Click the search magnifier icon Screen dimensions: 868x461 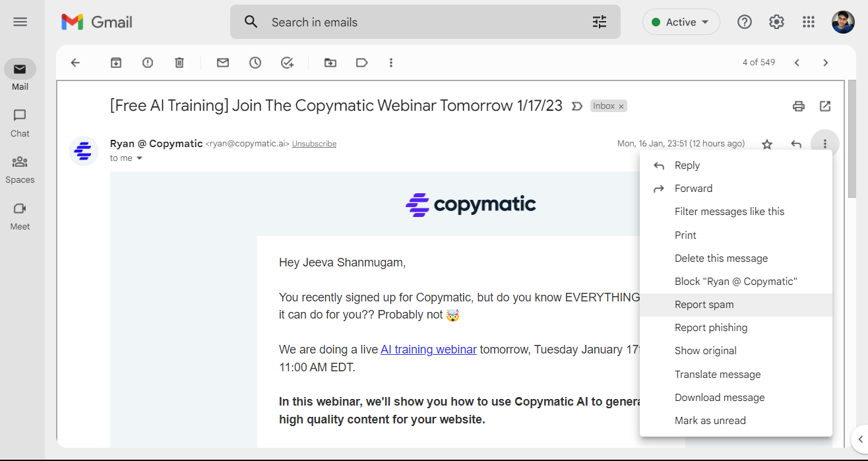251,22
